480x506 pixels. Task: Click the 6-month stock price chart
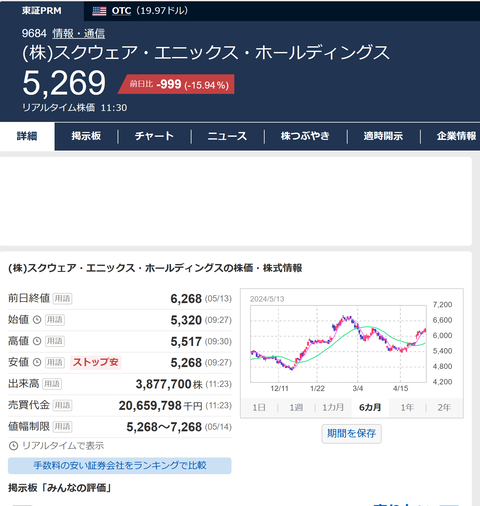[338, 343]
